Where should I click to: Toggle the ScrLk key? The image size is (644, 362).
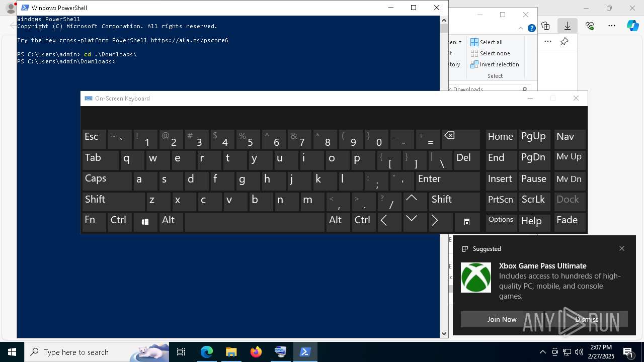[535, 202]
